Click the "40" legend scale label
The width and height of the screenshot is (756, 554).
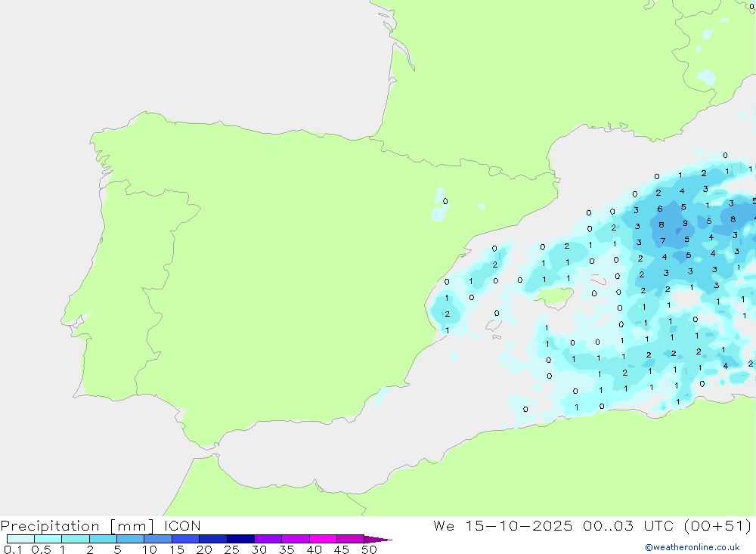click(314, 549)
